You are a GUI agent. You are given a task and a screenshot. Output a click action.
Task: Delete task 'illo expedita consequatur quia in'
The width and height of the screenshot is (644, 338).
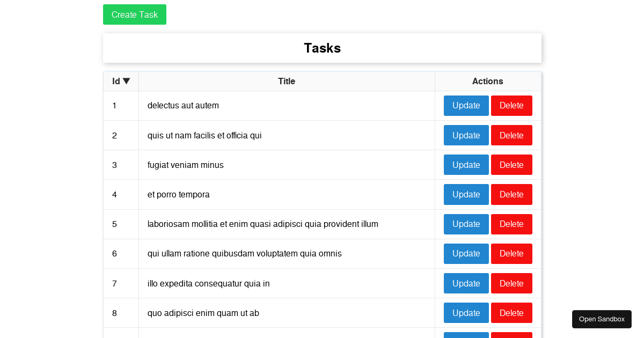point(511,283)
